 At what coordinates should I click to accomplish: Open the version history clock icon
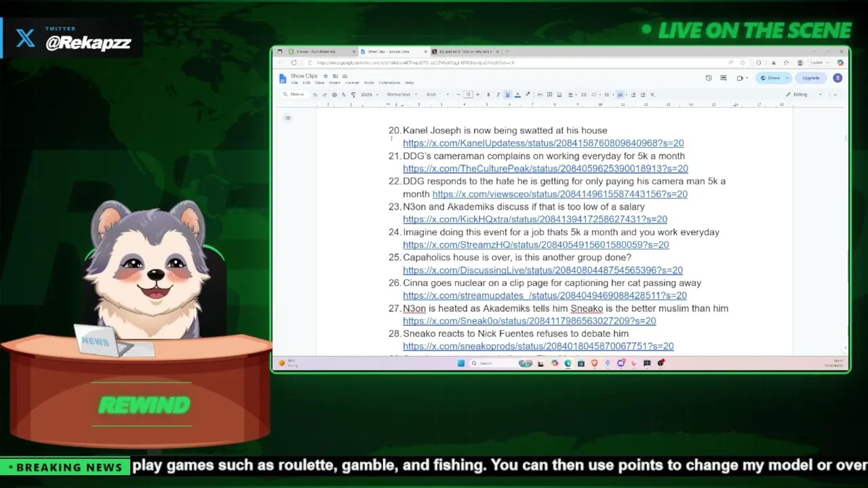click(x=709, y=78)
